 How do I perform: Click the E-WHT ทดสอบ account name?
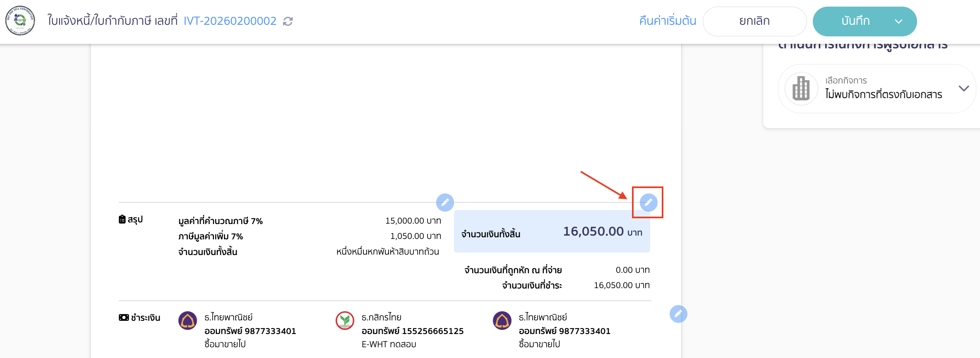click(389, 344)
